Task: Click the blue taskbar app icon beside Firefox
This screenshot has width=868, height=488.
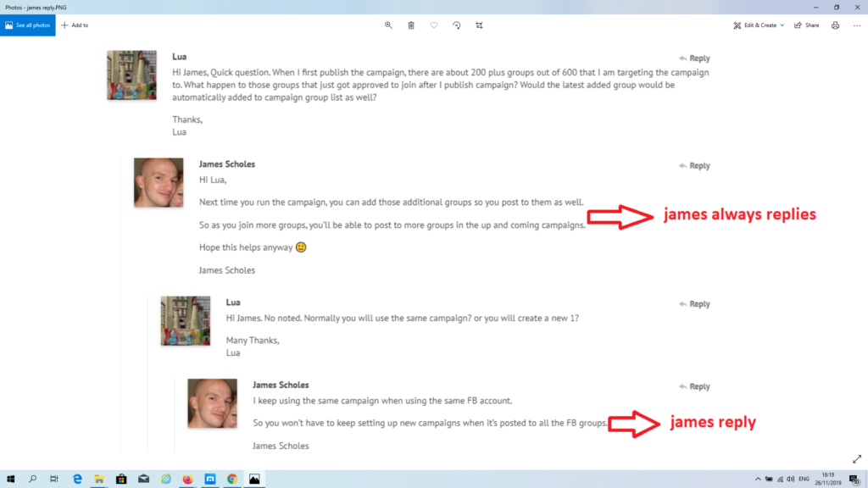Action: [x=210, y=480]
